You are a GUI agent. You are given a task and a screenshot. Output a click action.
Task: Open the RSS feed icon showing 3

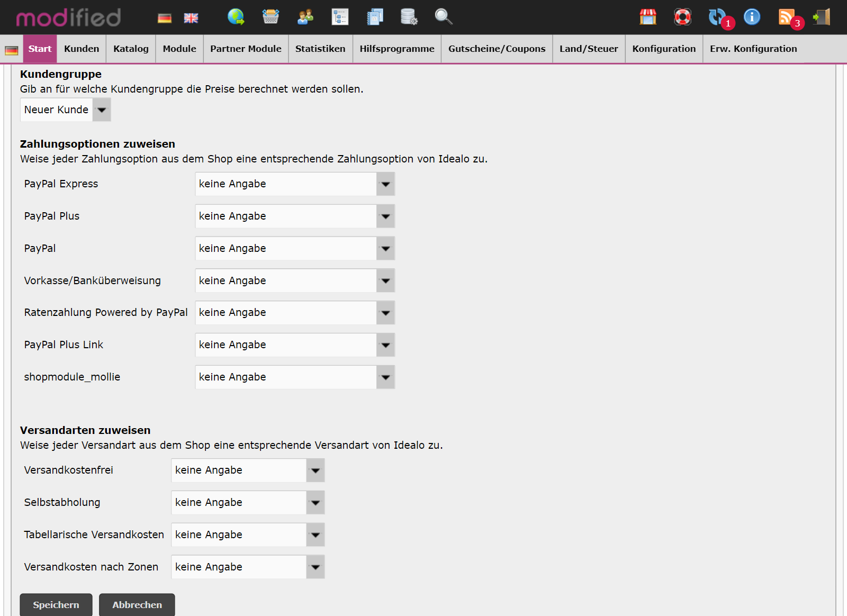click(x=788, y=17)
